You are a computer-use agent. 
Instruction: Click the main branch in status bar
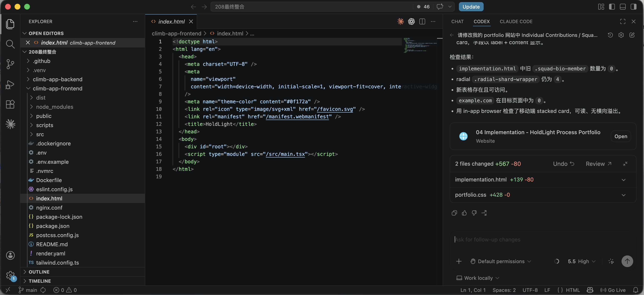click(28, 290)
